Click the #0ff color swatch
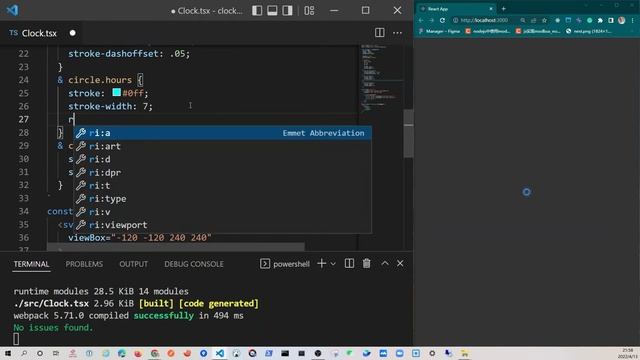The height and width of the screenshot is (360, 640). pyautogui.click(x=116, y=92)
